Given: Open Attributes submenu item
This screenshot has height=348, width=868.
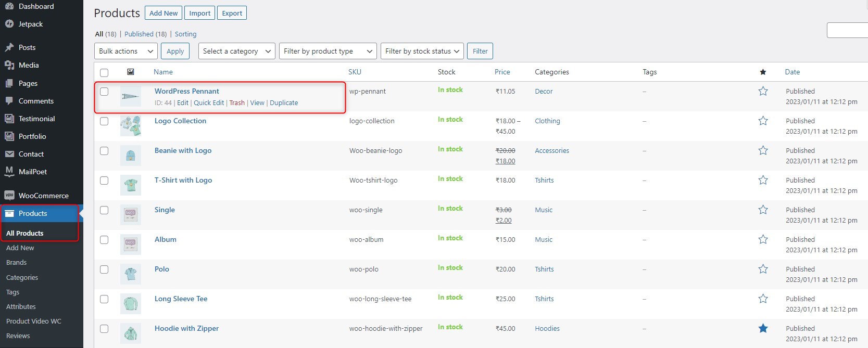Looking at the screenshot, I should (x=21, y=306).
